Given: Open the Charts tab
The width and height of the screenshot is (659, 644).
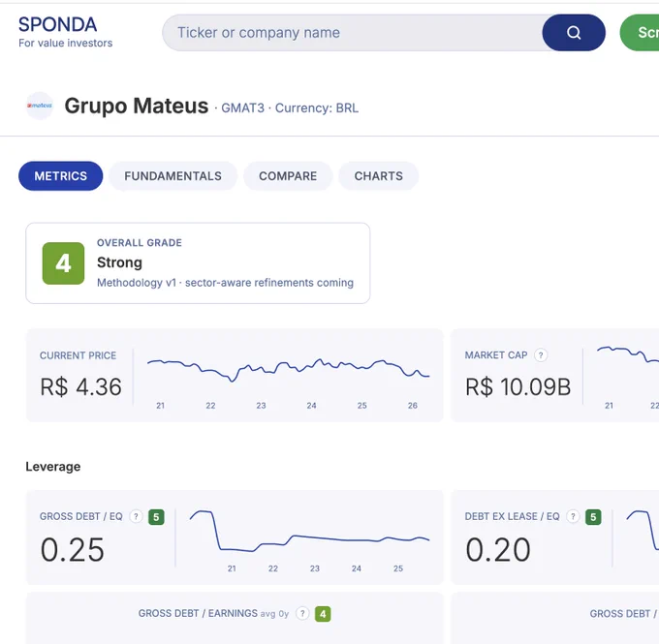Looking at the screenshot, I should [378, 176].
